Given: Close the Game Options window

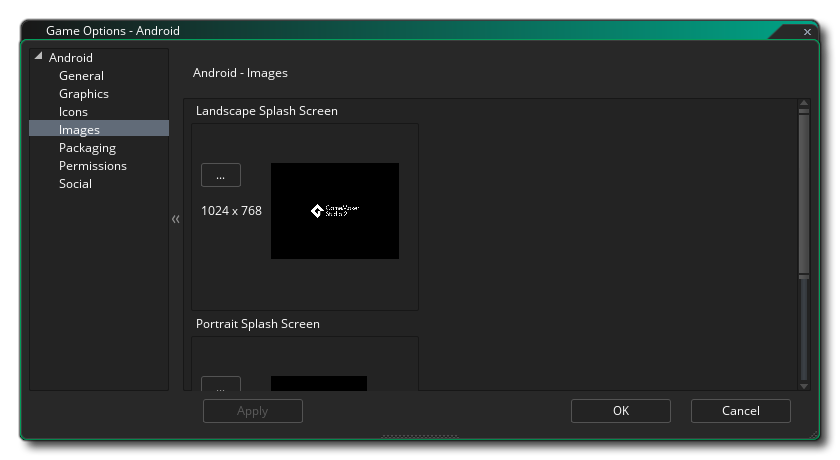Looking at the screenshot, I should tap(807, 32).
